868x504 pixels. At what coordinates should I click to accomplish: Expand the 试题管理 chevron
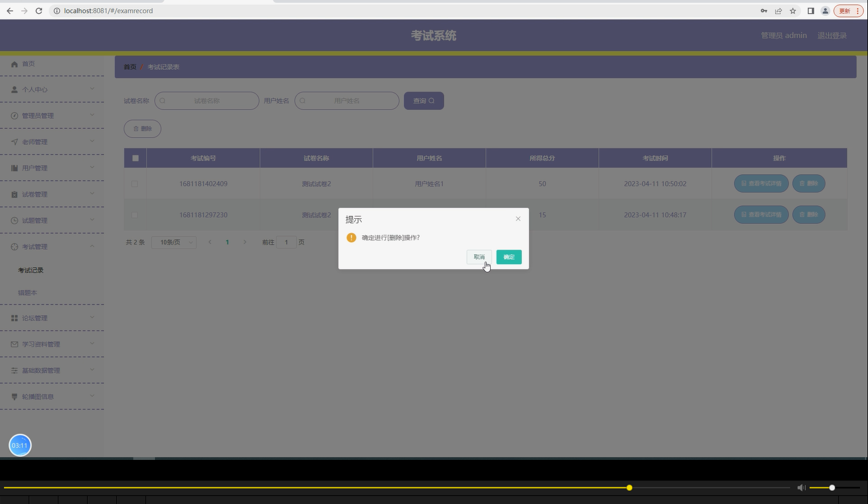(x=92, y=220)
